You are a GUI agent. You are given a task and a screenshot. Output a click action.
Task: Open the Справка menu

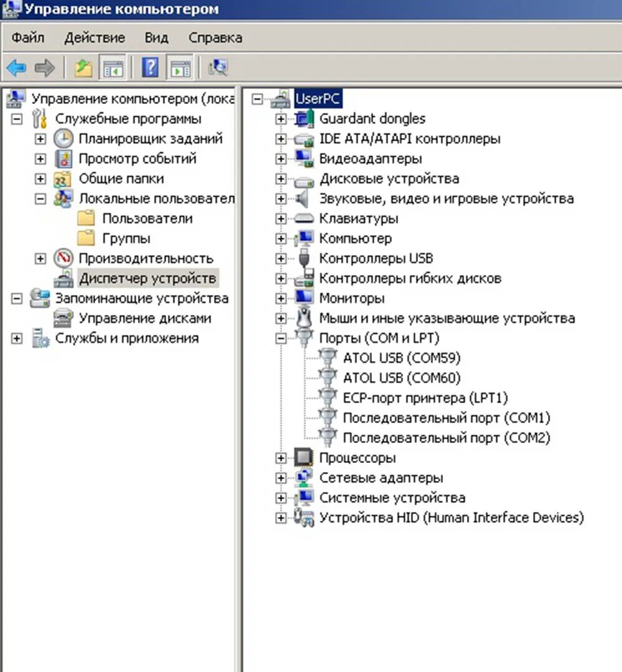click(x=215, y=38)
